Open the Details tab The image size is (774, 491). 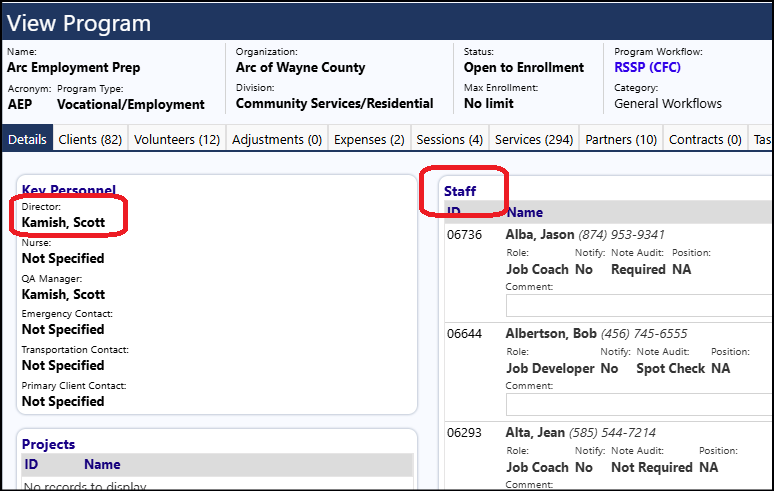[x=28, y=139]
